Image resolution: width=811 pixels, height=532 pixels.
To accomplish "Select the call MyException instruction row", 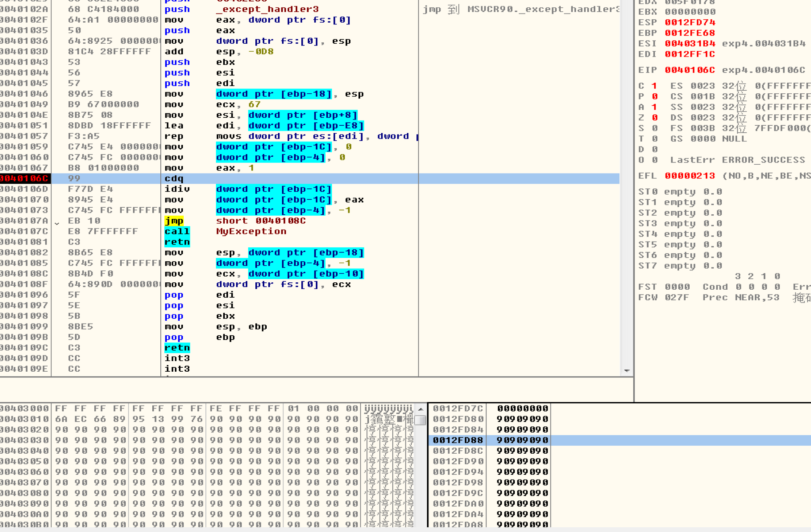I will pyautogui.click(x=226, y=231).
